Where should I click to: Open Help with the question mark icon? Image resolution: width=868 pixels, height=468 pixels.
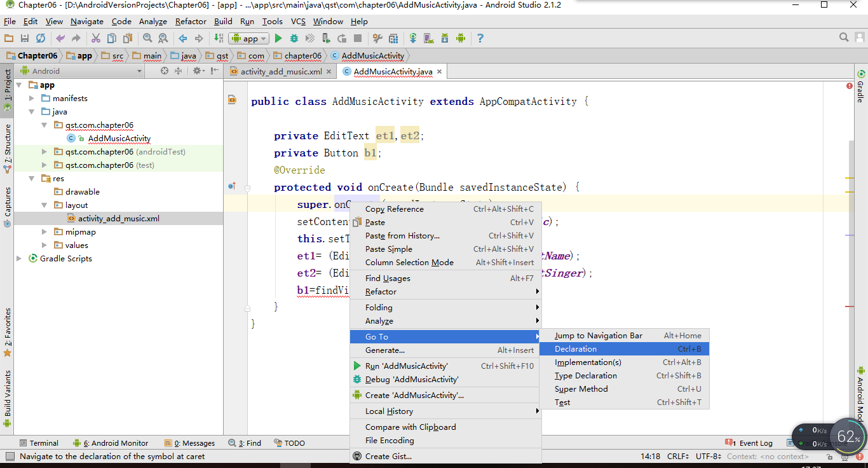click(480, 38)
